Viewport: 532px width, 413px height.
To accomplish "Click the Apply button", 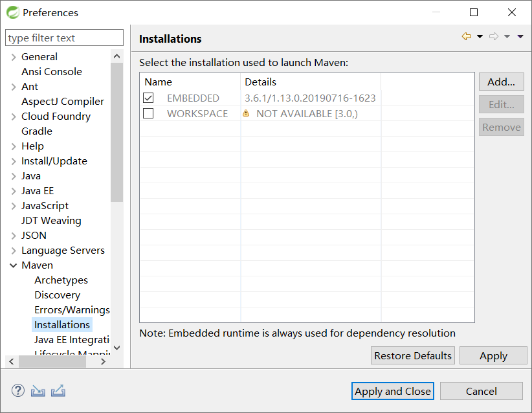I will (493, 355).
